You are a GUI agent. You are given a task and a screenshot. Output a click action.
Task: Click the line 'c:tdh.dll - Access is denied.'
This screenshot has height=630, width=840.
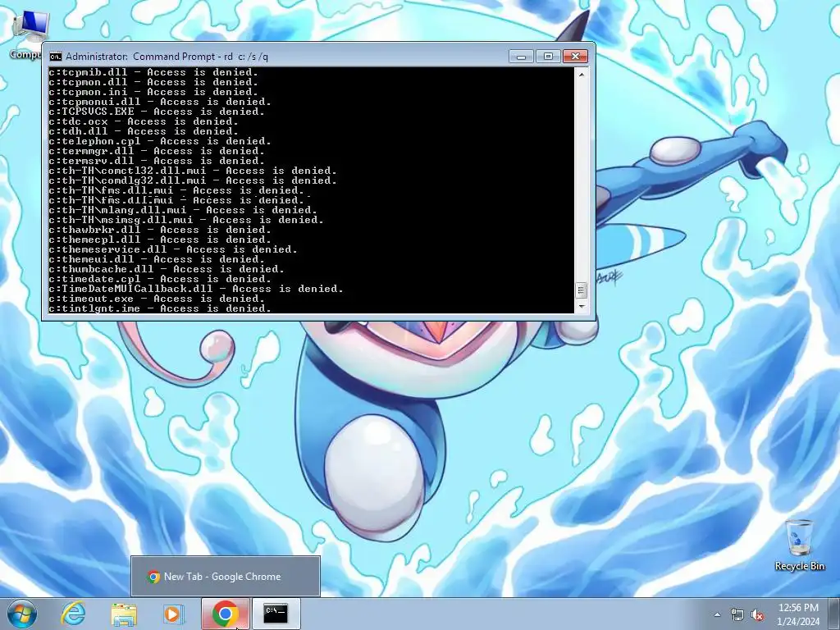(144, 132)
